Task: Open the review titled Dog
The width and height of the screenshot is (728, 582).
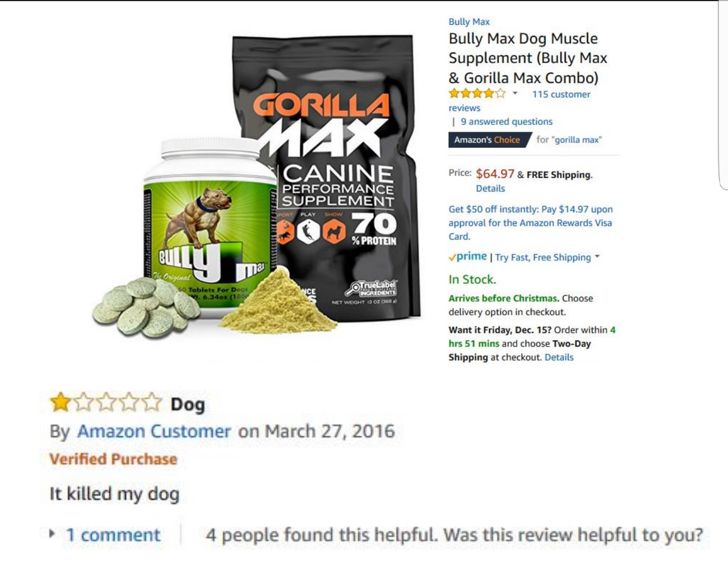Action: coord(187,404)
